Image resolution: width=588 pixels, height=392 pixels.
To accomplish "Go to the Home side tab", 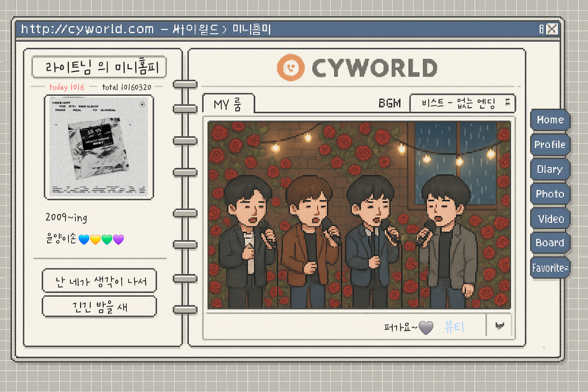I will (x=550, y=120).
